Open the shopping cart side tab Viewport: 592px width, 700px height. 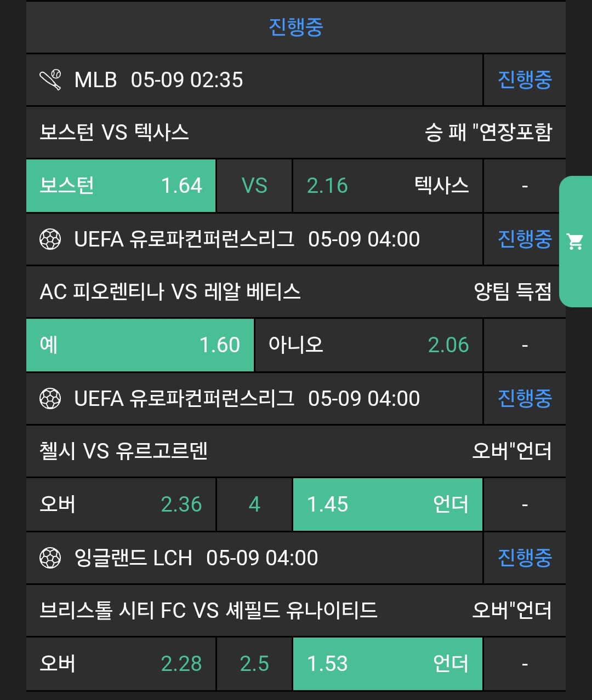(575, 241)
